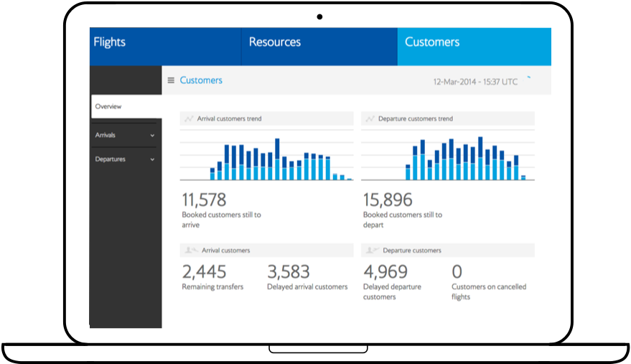Image resolution: width=631 pixels, height=364 pixels.
Task: Open the hamburger menu beside Customers heading
Action: (x=171, y=80)
